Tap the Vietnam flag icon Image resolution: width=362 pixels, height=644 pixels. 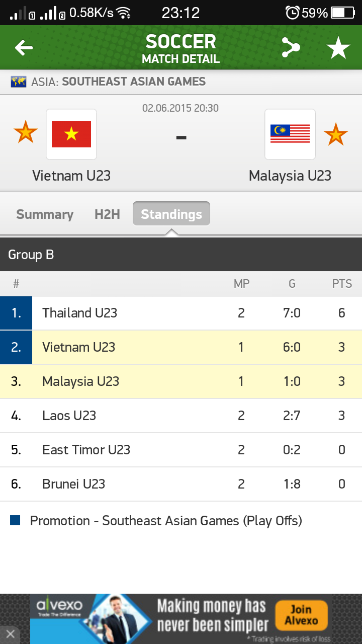click(71, 134)
